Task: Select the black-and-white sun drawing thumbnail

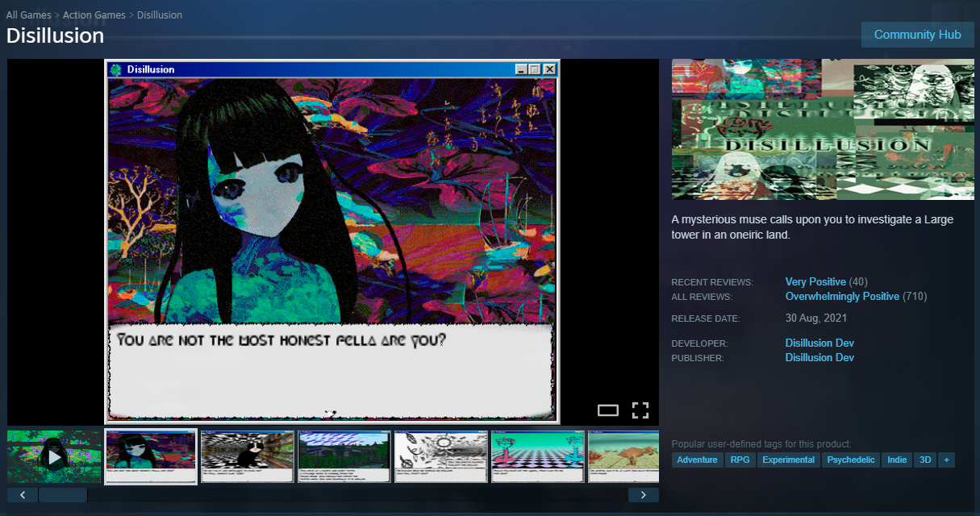Action: pyautogui.click(x=441, y=457)
